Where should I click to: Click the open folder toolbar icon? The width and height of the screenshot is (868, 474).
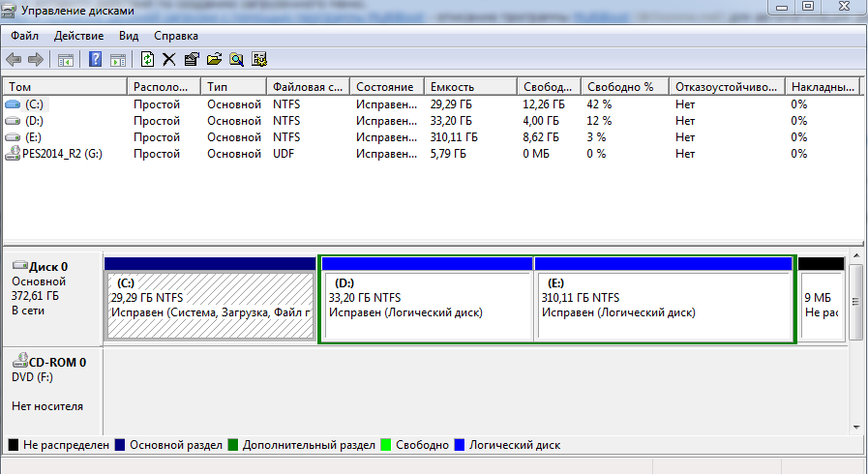coord(214,59)
